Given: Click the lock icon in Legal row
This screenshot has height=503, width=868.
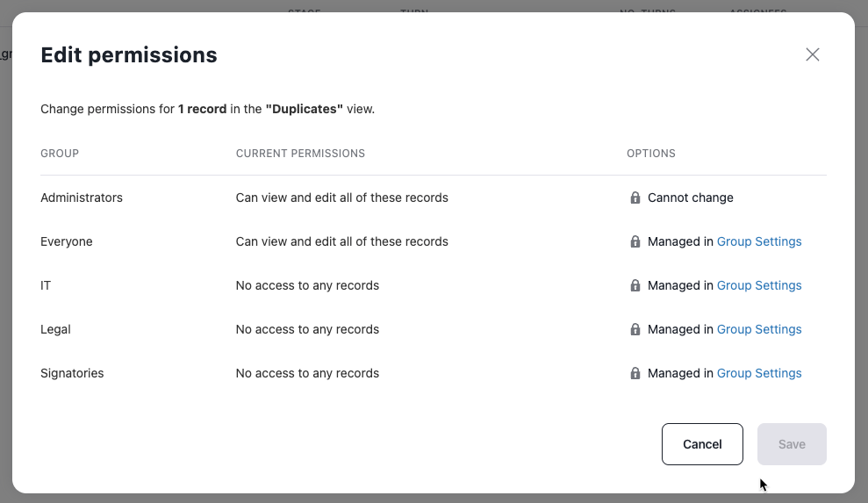Looking at the screenshot, I should (635, 329).
